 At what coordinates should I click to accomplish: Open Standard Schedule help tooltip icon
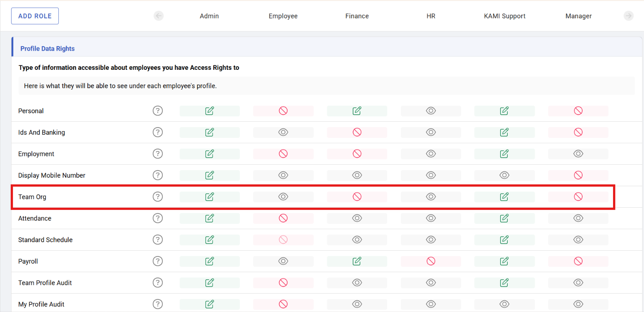(158, 239)
